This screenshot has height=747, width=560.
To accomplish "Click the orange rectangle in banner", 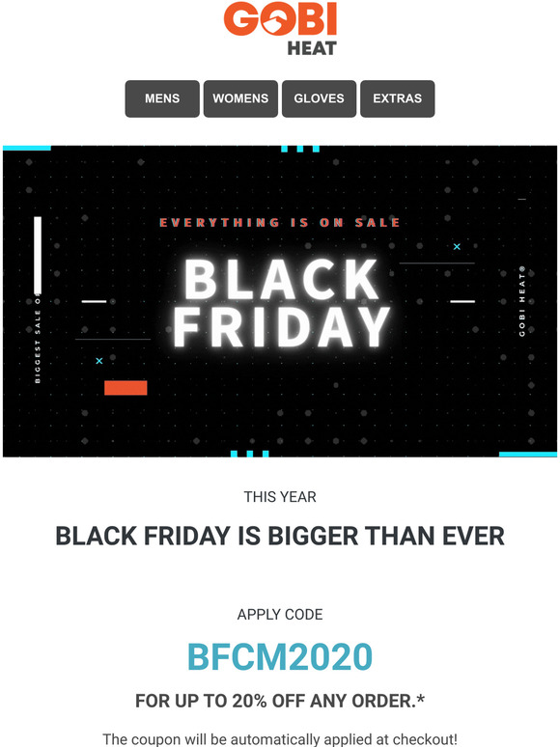I will 126,388.
